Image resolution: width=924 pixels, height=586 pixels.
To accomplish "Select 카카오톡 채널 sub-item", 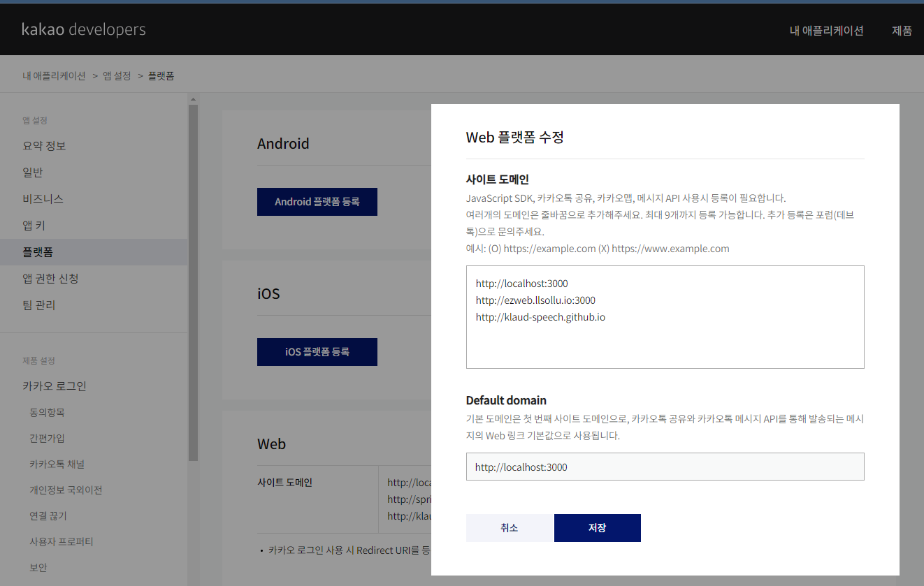I will point(57,464).
